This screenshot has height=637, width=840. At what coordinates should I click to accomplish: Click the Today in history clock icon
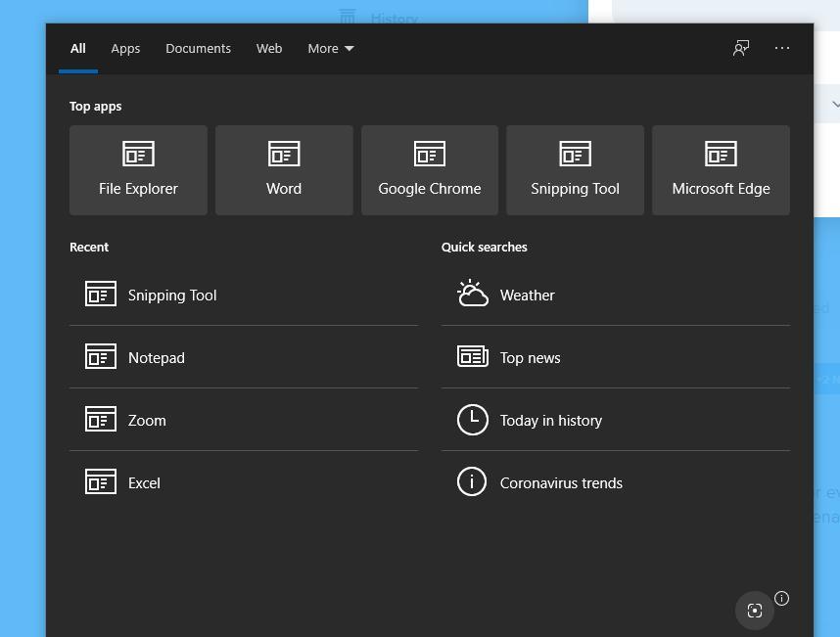(473, 420)
